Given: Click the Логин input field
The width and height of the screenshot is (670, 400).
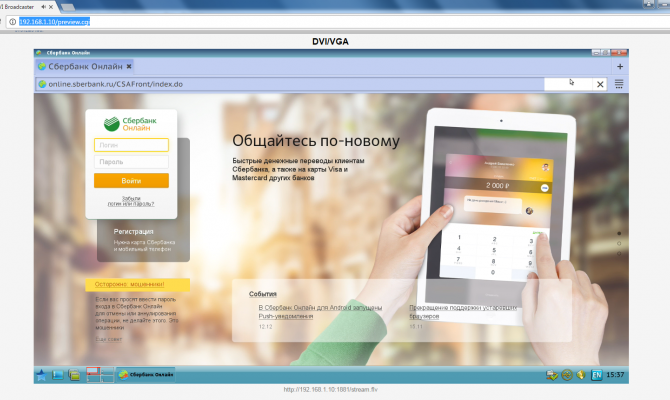Looking at the screenshot, I should 131,145.
